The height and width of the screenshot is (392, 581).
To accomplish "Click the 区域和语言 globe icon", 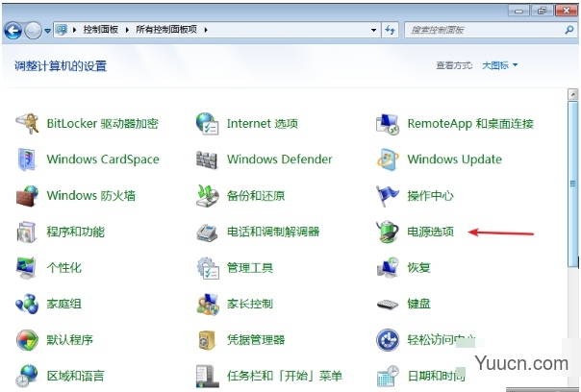I will pyautogui.click(x=27, y=376).
